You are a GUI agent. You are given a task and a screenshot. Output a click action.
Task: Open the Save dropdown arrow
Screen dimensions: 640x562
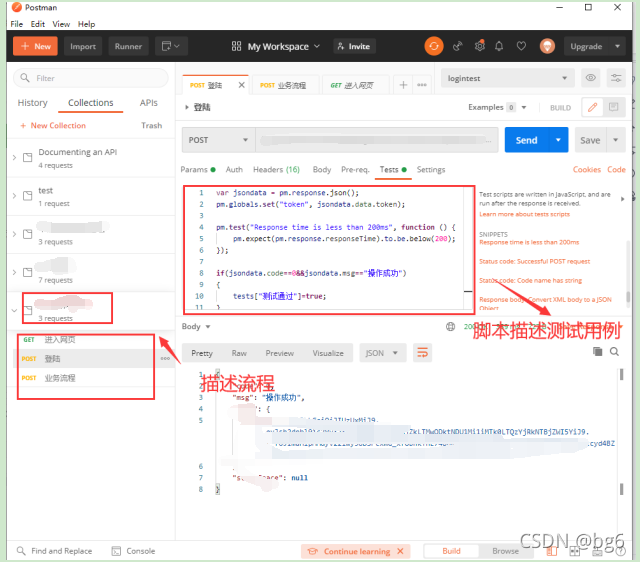coord(616,140)
